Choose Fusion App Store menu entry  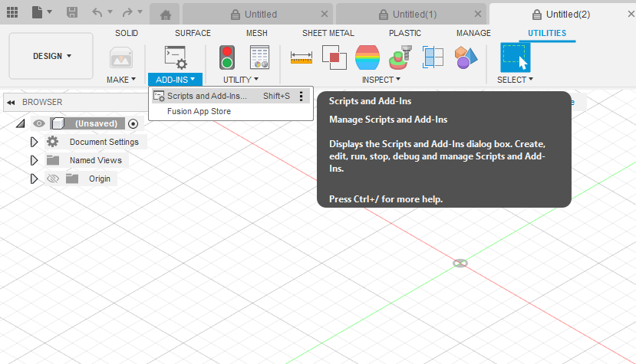(199, 111)
